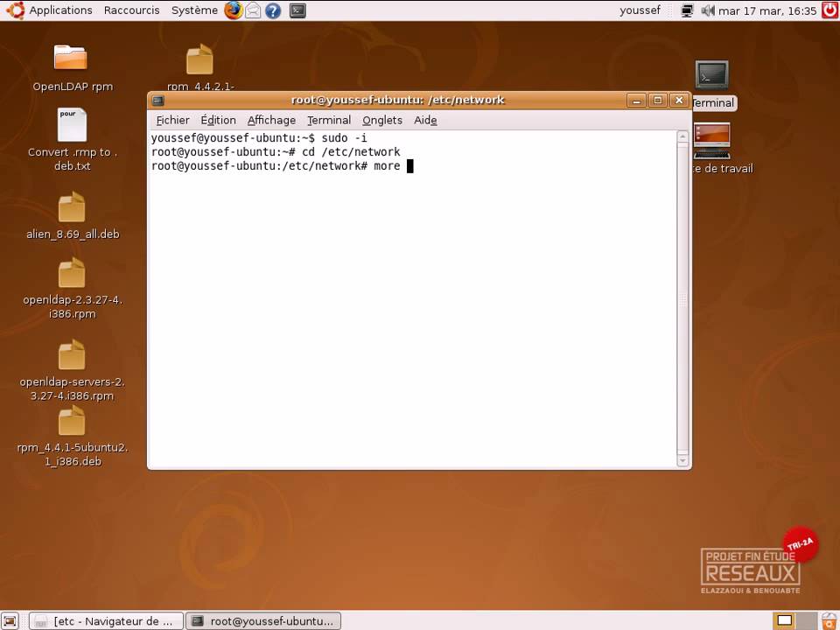Click the terminal vertical scrollbar track
The image size is (840, 630).
[682, 298]
